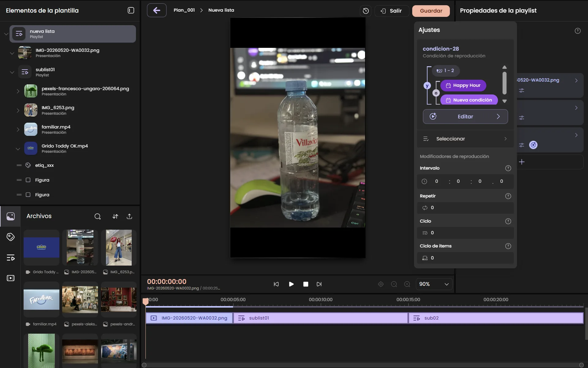This screenshot has height=368, width=588.
Task: Add a new playlist item with the plus icon
Action: (x=522, y=162)
